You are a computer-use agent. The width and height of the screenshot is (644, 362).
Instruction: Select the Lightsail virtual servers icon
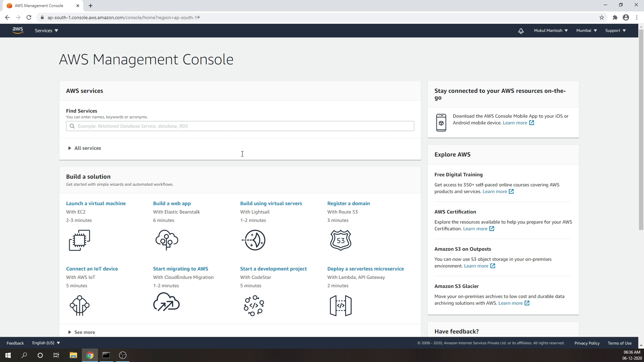(x=254, y=240)
